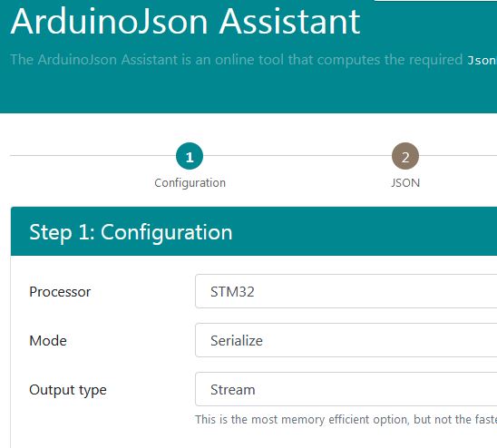Select the JSON step label
This screenshot has width=497, height=448.
[x=405, y=183]
